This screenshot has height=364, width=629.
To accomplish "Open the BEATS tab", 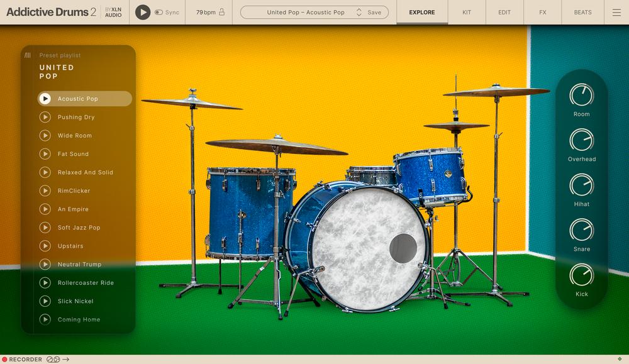I will (582, 13).
